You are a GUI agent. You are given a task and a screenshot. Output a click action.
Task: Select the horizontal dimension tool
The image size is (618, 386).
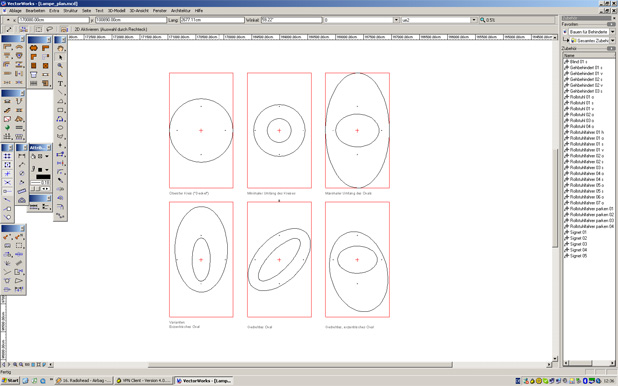22,156
